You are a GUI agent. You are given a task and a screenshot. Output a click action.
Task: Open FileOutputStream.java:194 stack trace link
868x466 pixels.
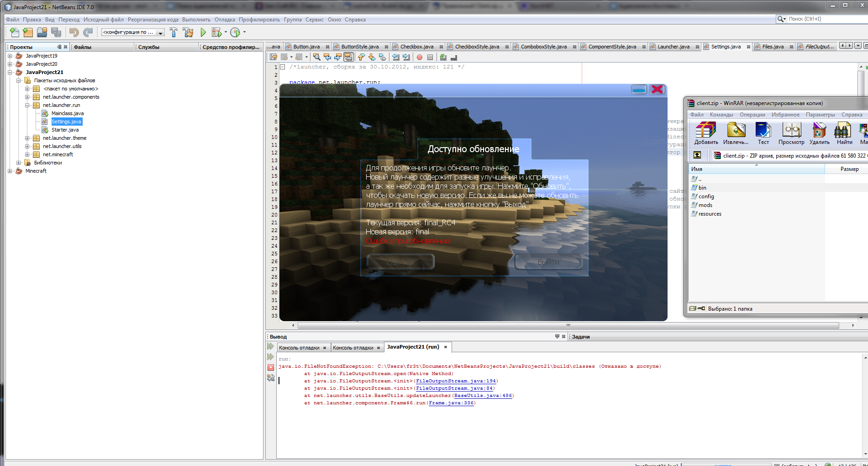click(x=456, y=381)
